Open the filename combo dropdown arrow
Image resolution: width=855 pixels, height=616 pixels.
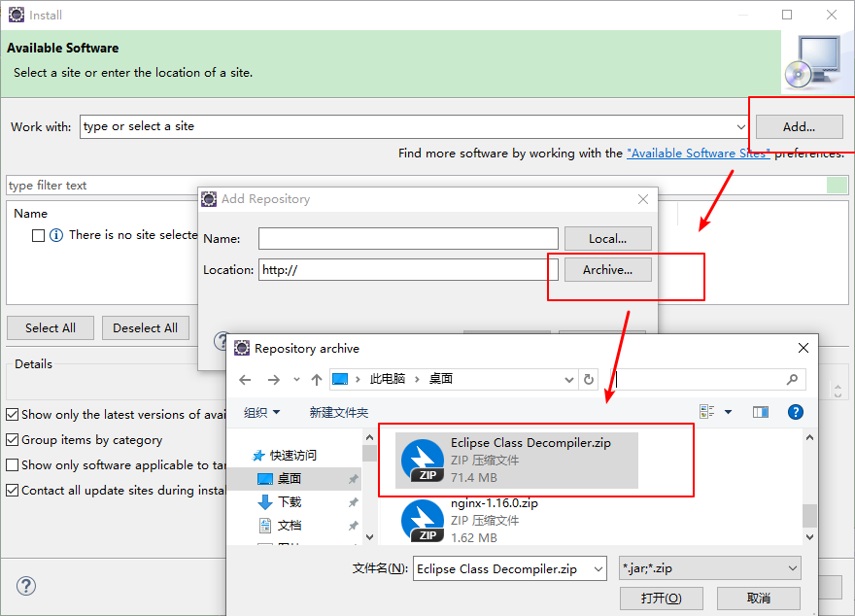tap(598, 568)
